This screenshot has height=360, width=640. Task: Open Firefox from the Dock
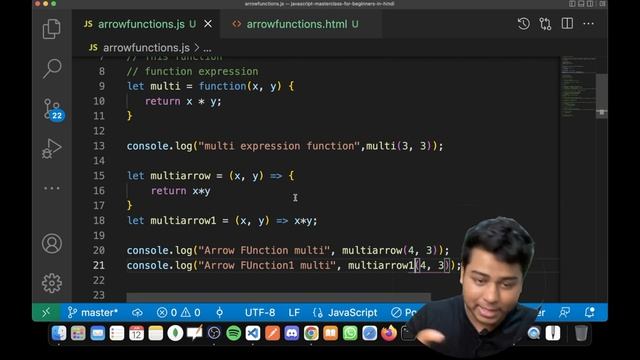[x=389, y=333]
